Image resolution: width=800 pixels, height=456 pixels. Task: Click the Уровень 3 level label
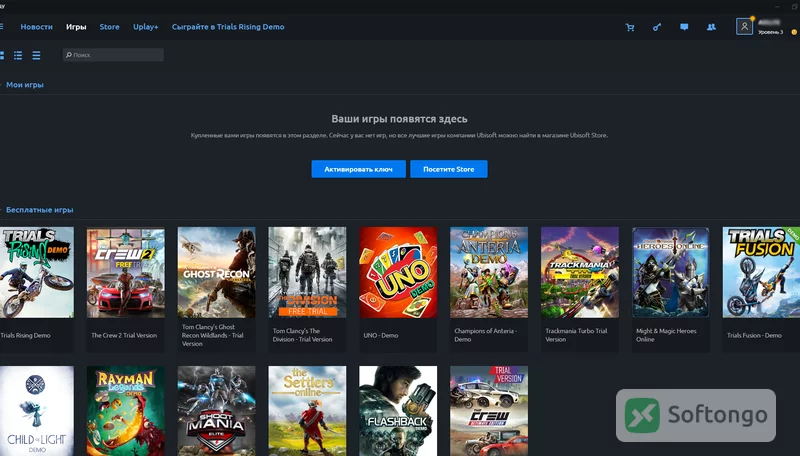click(770, 32)
